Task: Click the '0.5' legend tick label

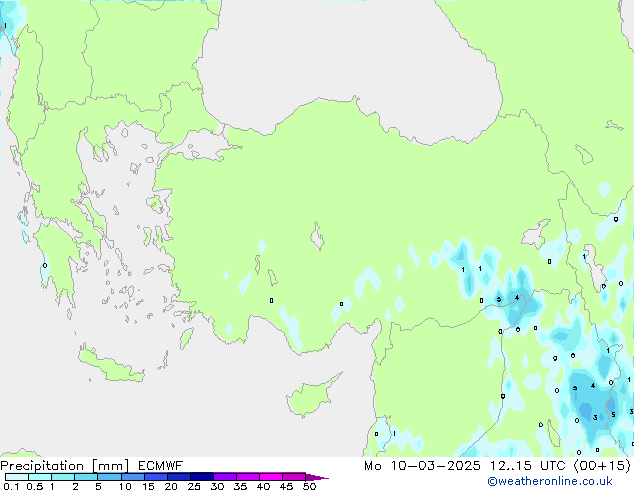Action: pyautogui.click(x=34, y=486)
